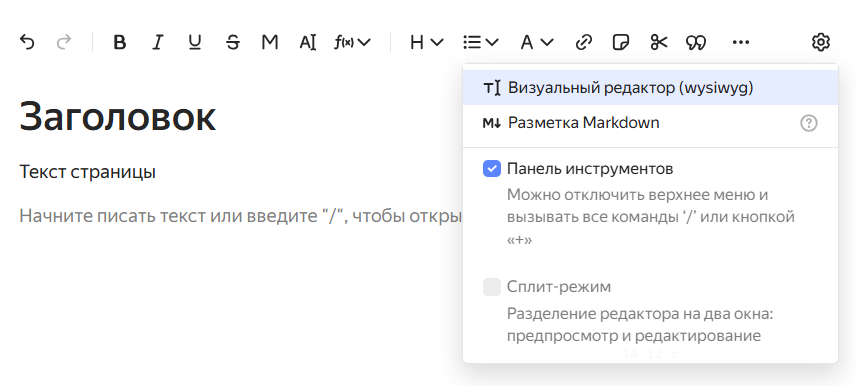Open the H heading dropdown
Screen dimensions: 856x386
pos(426,42)
